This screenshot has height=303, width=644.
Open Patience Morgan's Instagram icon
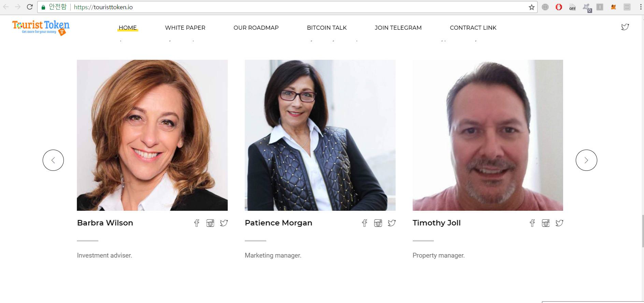click(x=378, y=223)
